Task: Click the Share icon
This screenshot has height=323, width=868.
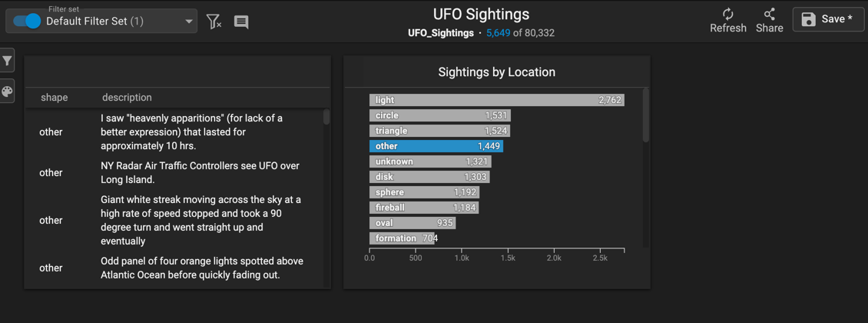Action: (x=770, y=15)
